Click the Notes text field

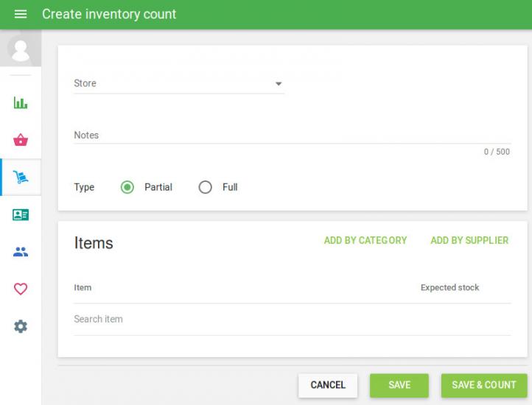291,135
